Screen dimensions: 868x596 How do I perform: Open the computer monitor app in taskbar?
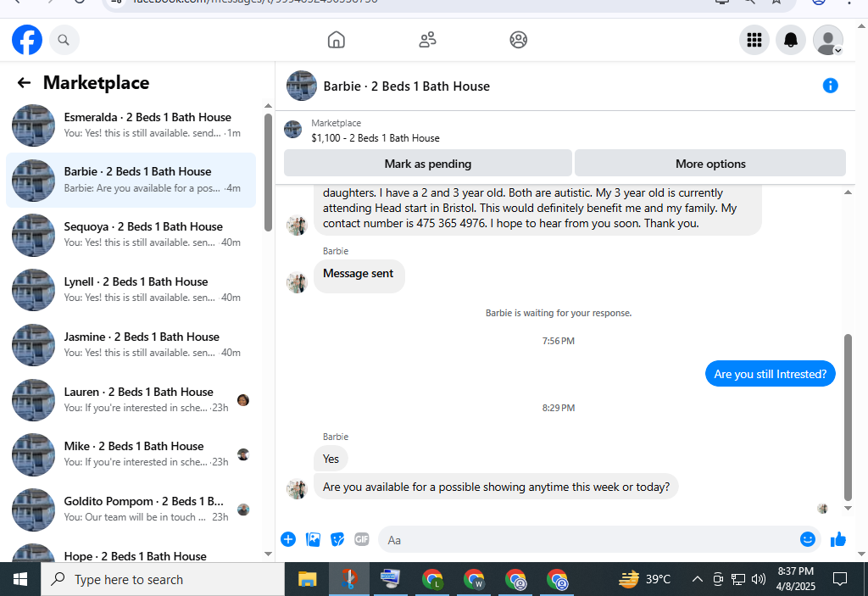390,579
